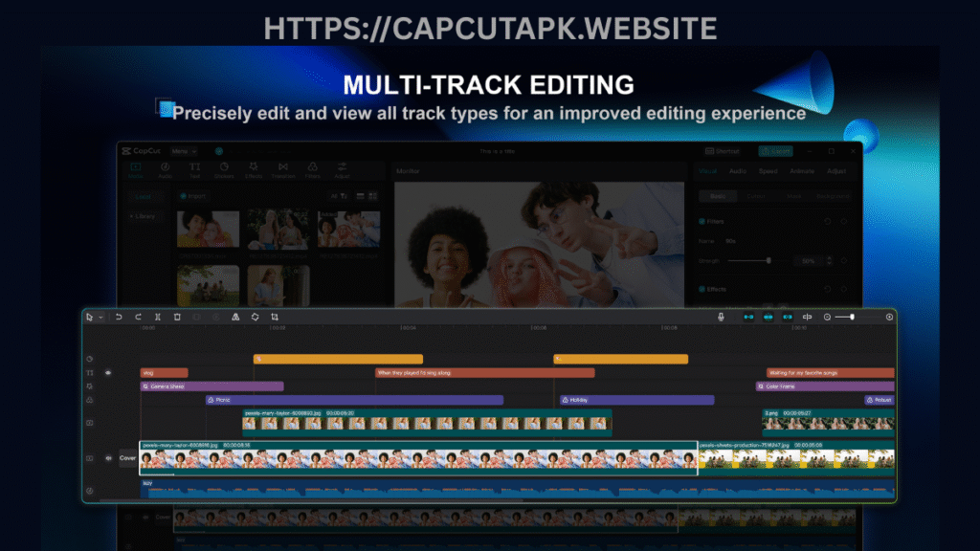
Task: Open the Media tab in background window
Action: click(x=136, y=170)
